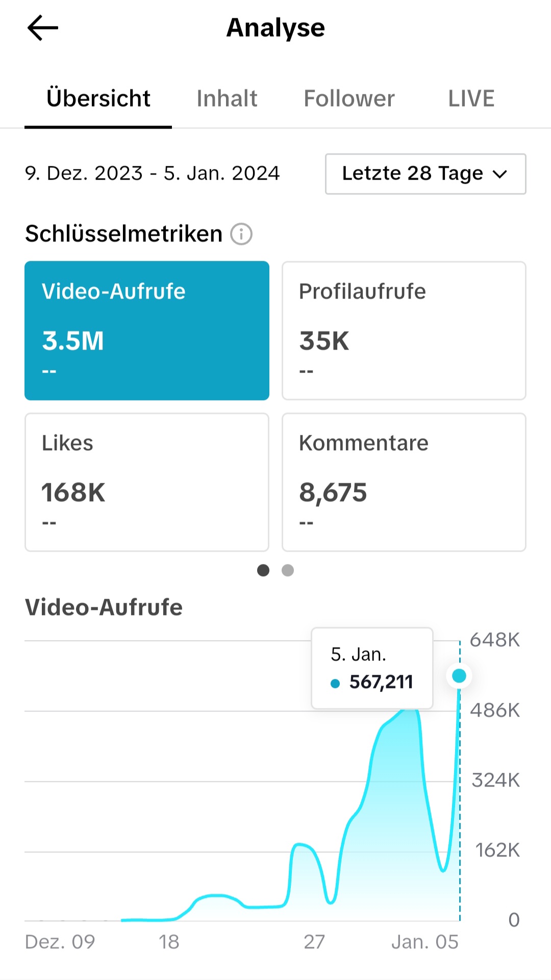Expand the Letzte 28 Tage dropdown
This screenshot has width=551, height=980.
click(x=425, y=174)
